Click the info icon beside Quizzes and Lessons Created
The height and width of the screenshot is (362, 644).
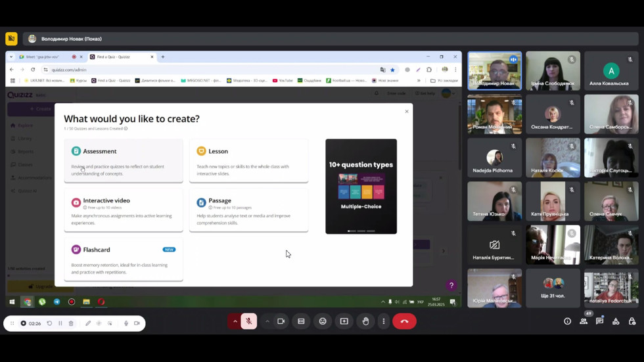tap(126, 129)
